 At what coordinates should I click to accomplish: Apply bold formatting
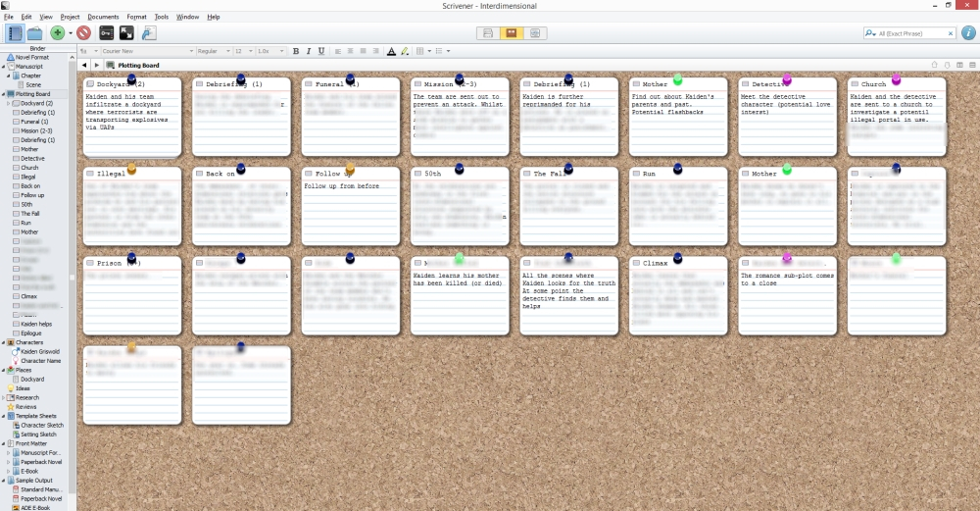pos(296,51)
